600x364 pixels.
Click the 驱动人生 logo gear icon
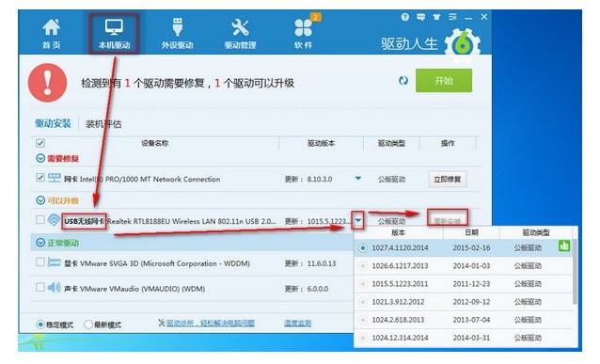pos(463,46)
